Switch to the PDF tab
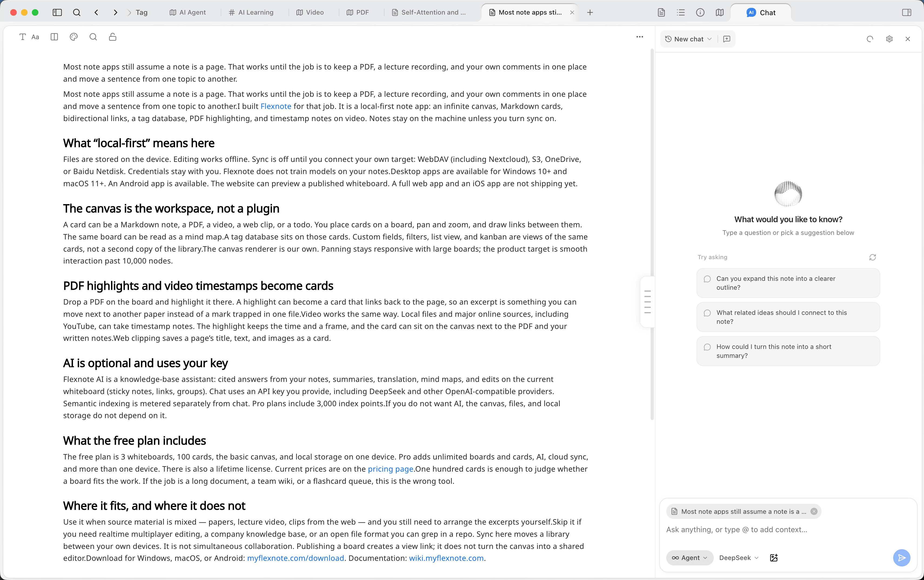 [x=357, y=12]
